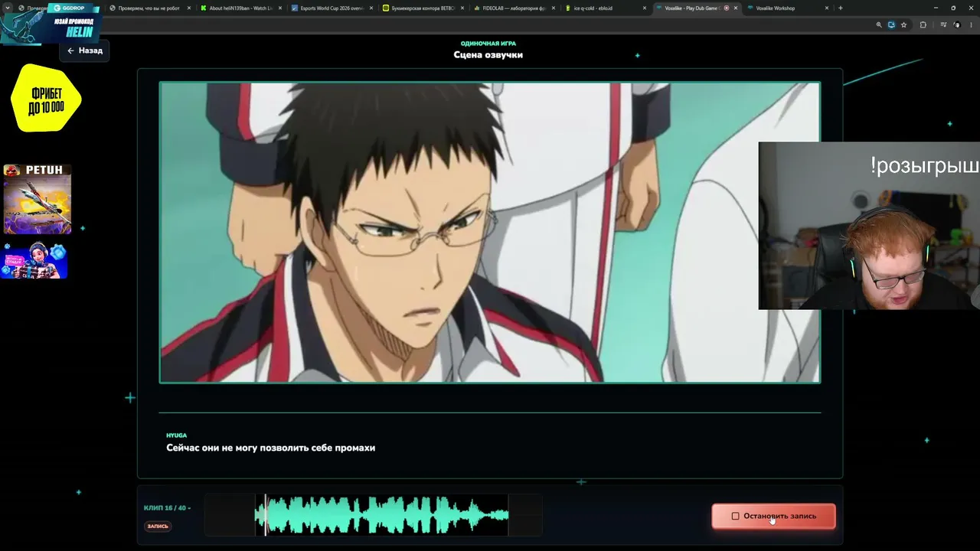
Task: Open the yellow Фрибет до 10 000 banner
Action: pos(46,98)
